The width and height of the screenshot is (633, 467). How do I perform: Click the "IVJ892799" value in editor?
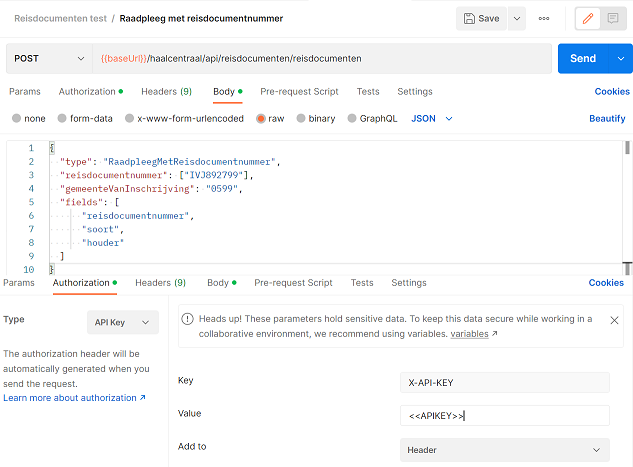click(x=214, y=175)
